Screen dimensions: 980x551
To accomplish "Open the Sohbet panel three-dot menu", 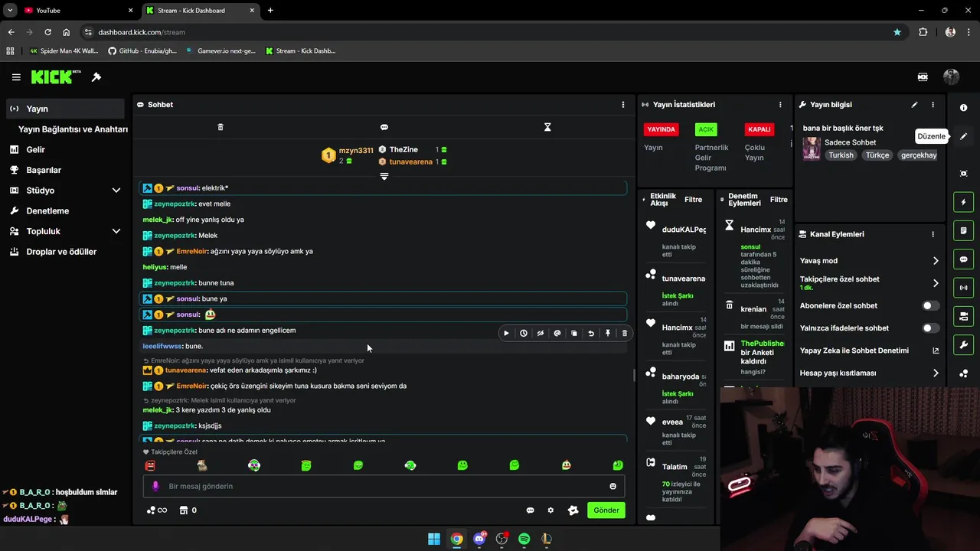I will click(622, 105).
